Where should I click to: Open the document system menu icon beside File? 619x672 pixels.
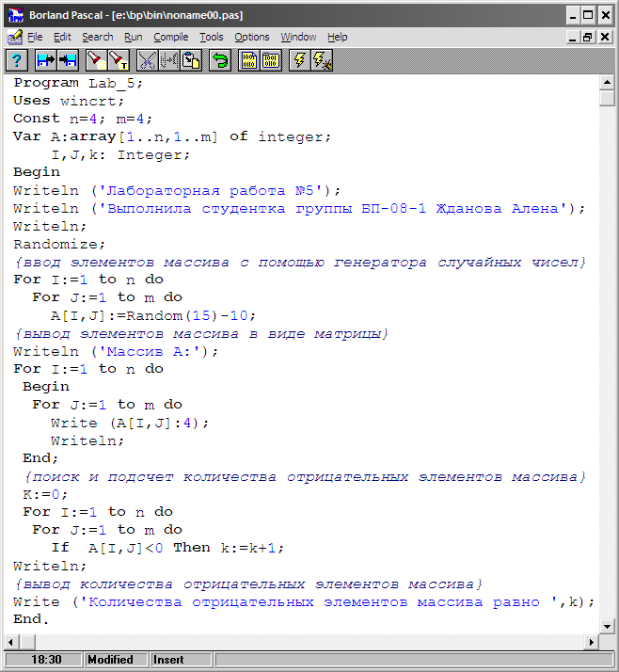coord(14,38)
